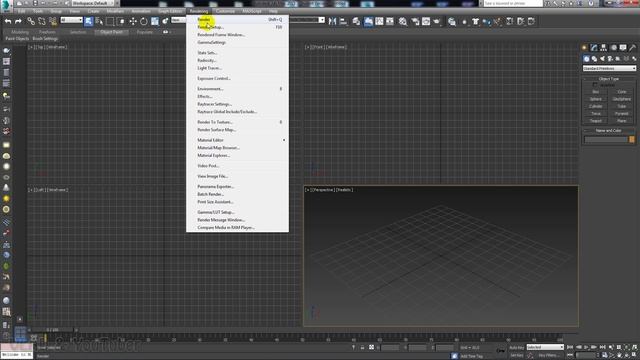Select the Geometry category icon
This screenshot has height=360, width=640.
[x=587, y=59]
